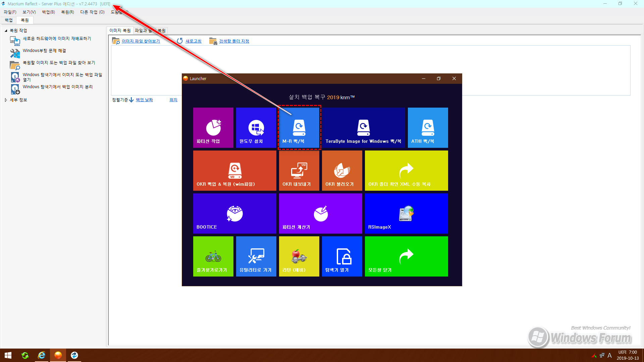The width and height of the screenshot is (644, 362).
Task: Expand the 세부 정보 section
Action: [6, 100]
